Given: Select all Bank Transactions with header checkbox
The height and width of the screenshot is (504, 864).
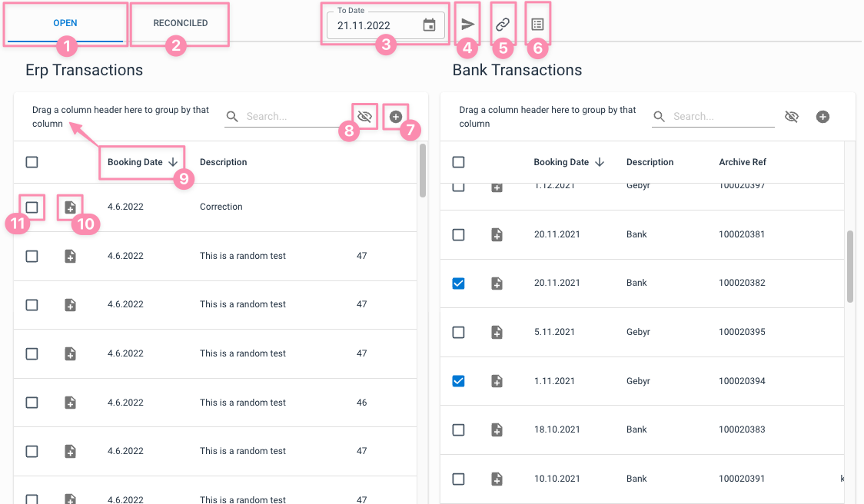Looking at the screenshot, I should tap(458, 162).
